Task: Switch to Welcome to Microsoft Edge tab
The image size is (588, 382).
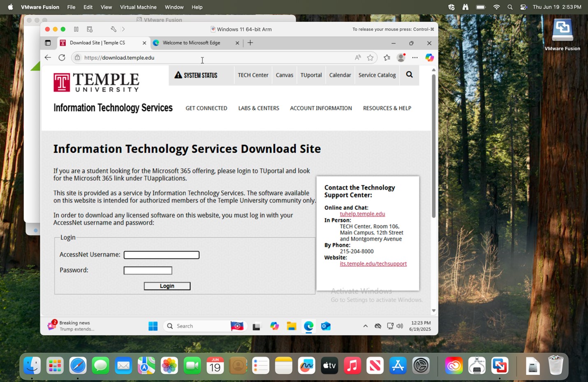Action: point(191,43)
